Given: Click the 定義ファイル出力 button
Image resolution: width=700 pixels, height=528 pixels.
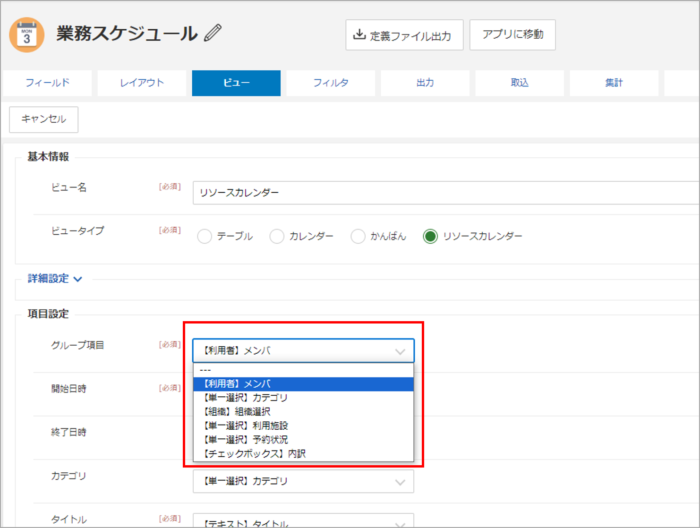Looking at the screenshot, I should tap(404, 35).
